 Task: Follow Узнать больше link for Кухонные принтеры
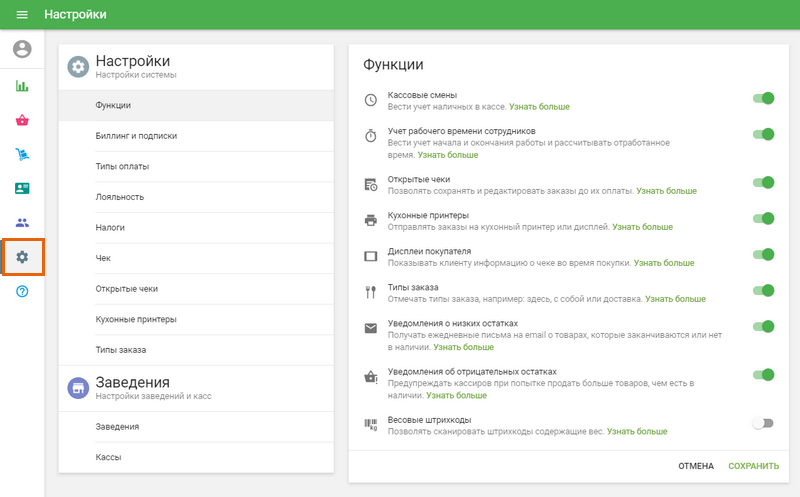642,227
